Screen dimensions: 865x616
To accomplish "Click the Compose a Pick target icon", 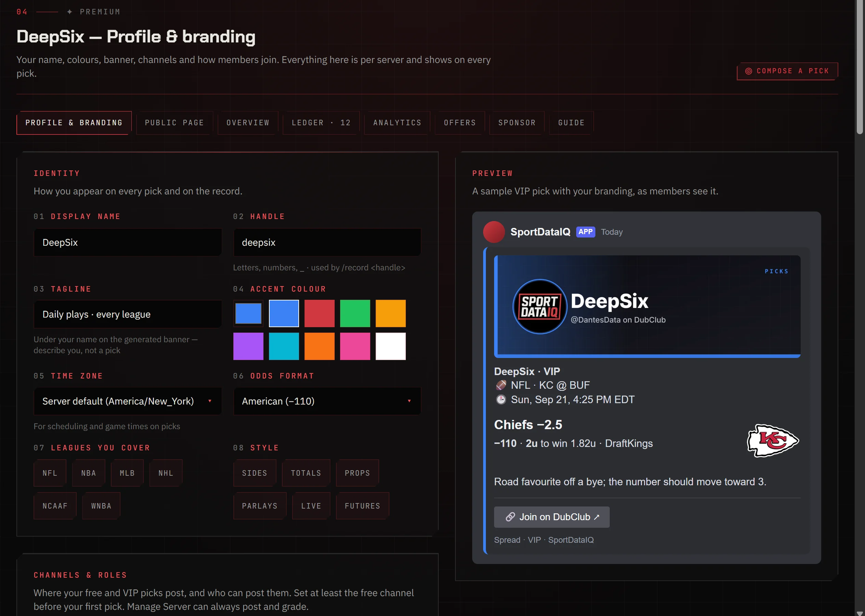I will pos(748,71).
